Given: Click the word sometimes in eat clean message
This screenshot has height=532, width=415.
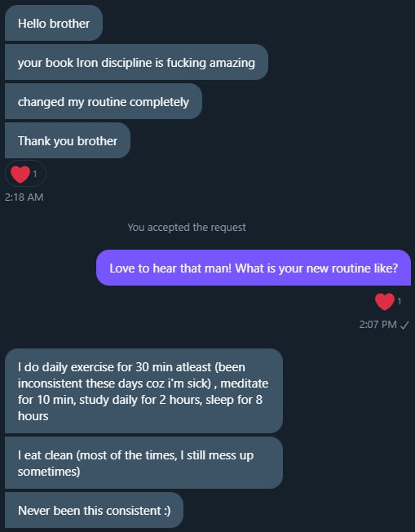Looking at the screenshot, I should click(x=47, y=472).
